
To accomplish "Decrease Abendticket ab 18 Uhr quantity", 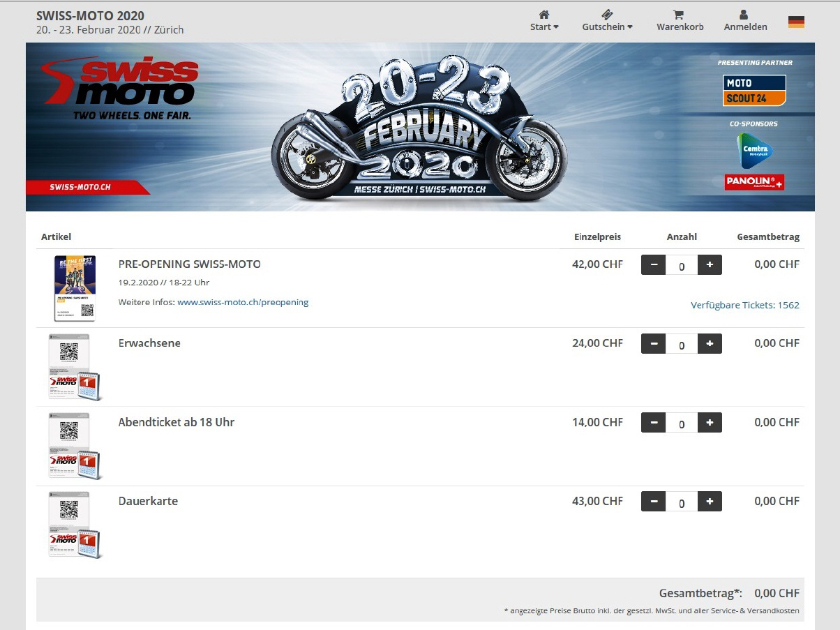I will click(x=654, y=423).
